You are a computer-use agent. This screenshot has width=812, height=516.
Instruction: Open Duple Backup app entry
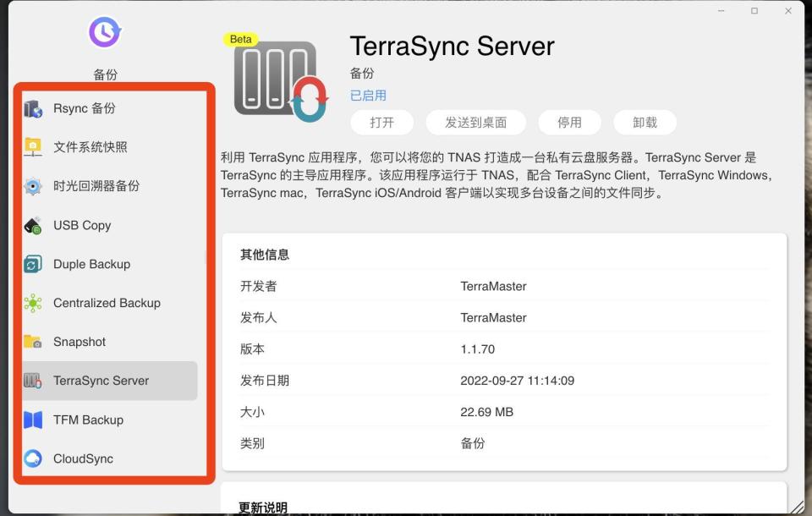[110, 264]
